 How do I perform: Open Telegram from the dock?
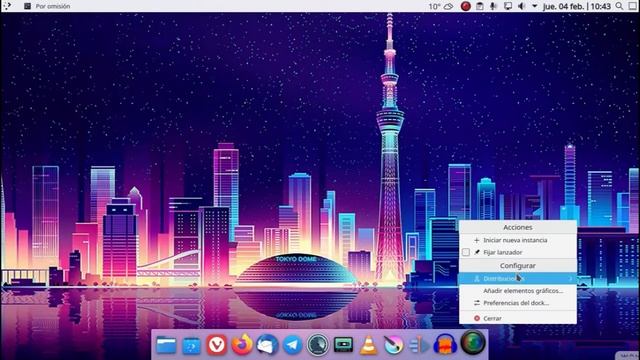click(293, 345)
